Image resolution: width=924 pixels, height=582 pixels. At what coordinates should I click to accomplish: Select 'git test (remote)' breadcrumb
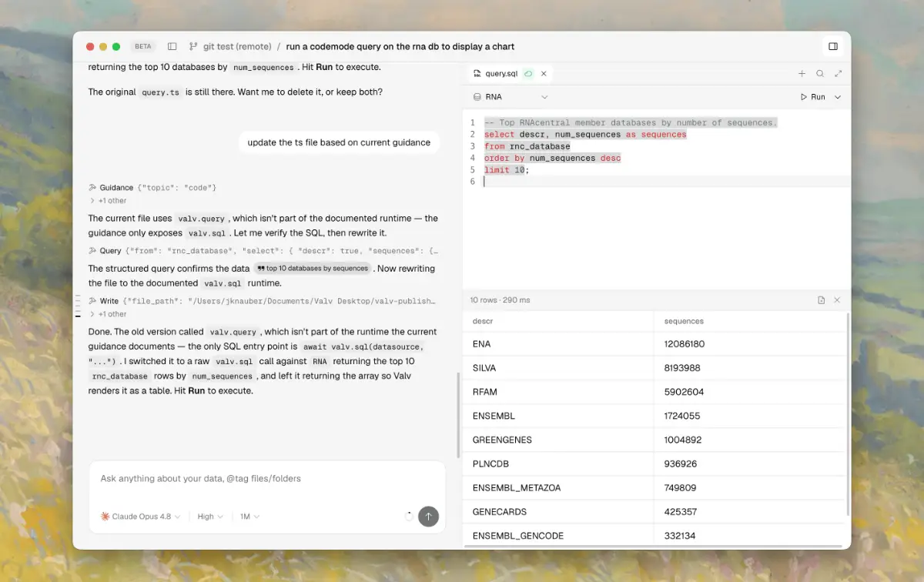237,46
